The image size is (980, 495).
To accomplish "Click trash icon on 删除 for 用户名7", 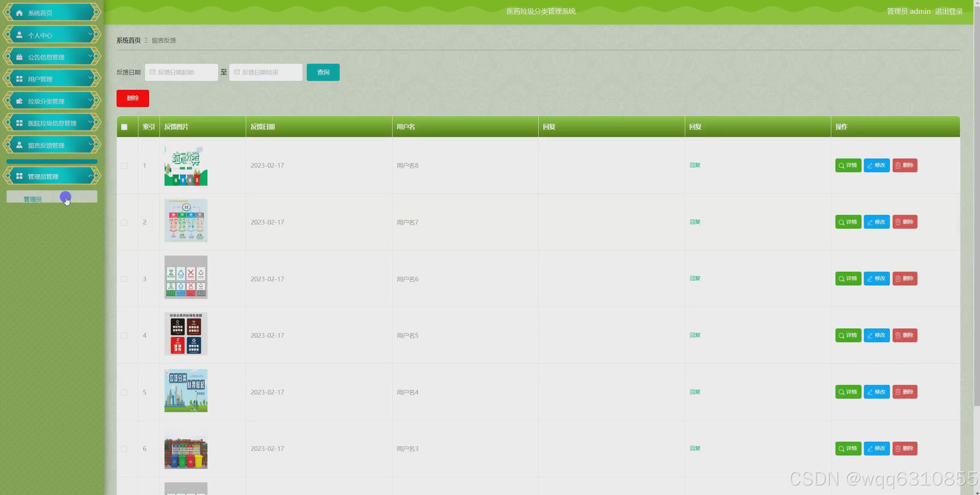I will click(x=898, y=222).
